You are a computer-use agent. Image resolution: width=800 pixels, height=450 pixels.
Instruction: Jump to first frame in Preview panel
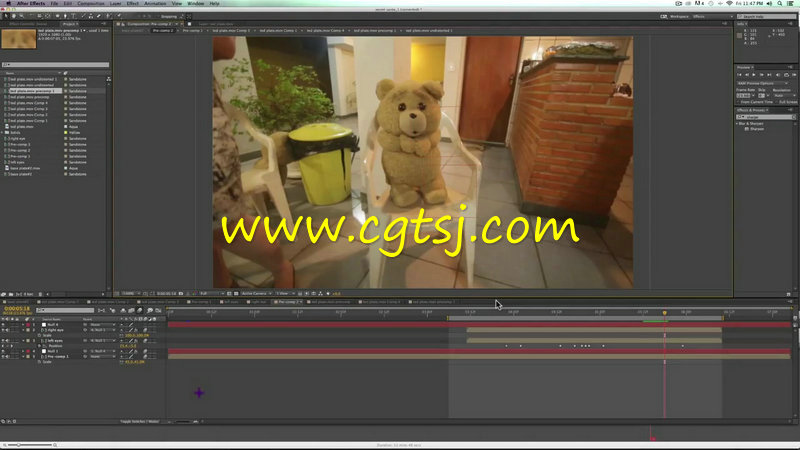click(739, 75)
